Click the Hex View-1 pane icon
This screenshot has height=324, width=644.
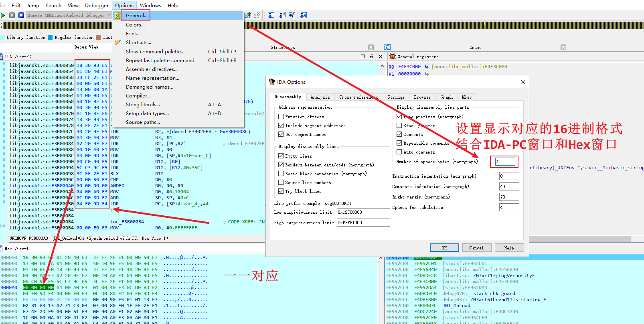2,249
